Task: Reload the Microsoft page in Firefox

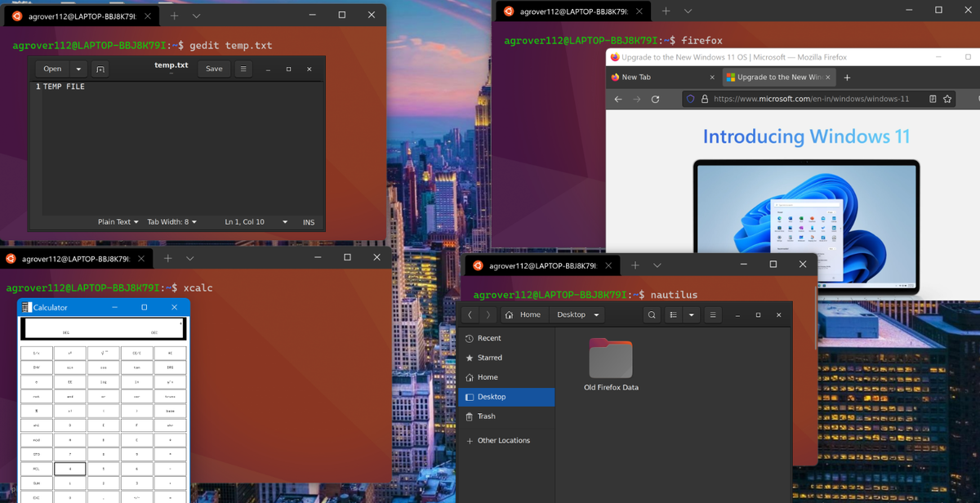Action: (655, 99)
